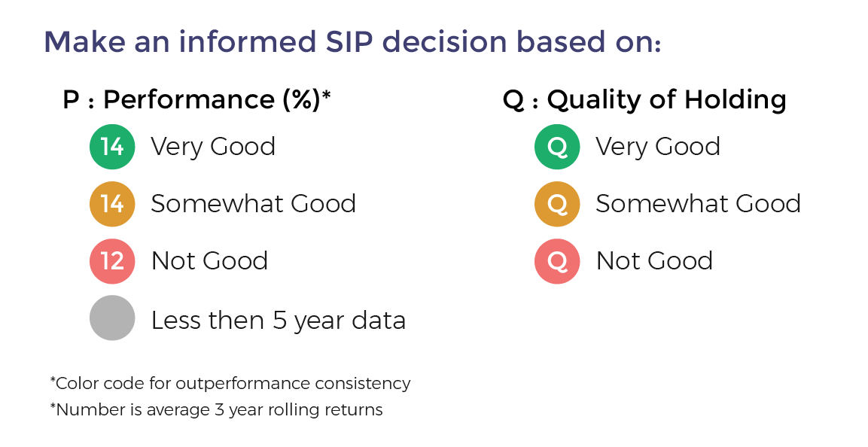Click the color code outperformance consistency footnote
This screenshot has height=447, width=868.
tap(230, 383)
